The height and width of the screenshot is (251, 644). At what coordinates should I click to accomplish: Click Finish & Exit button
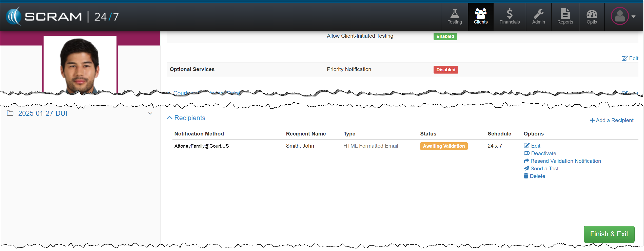click(609, 234)
